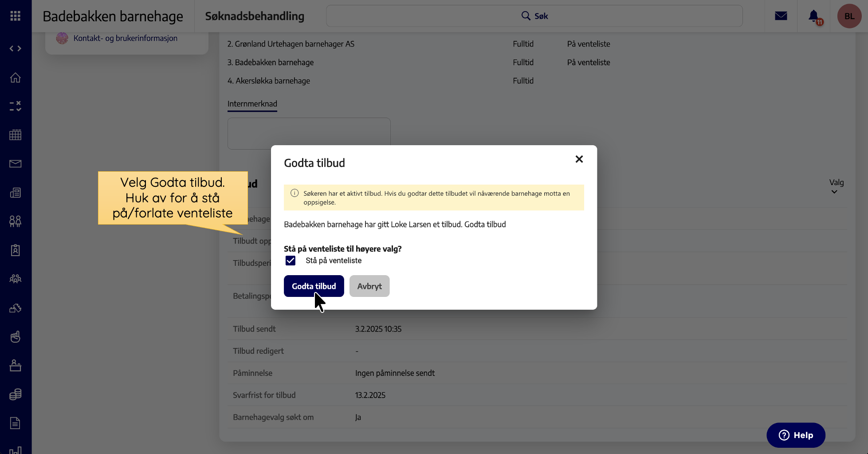Uncheck the Stå på venteliste checkbox
Screen dimensions: 868x454
(291, 261)
